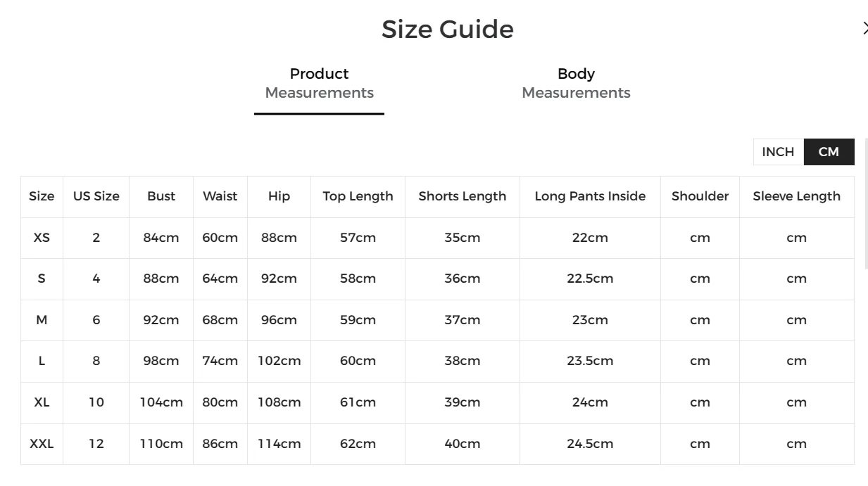Click the Shorts Length column header

(463, 196)
